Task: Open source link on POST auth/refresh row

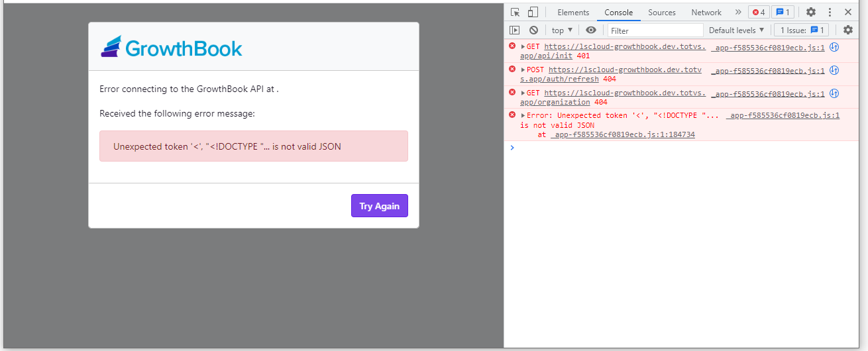Action: coord(768,70)
